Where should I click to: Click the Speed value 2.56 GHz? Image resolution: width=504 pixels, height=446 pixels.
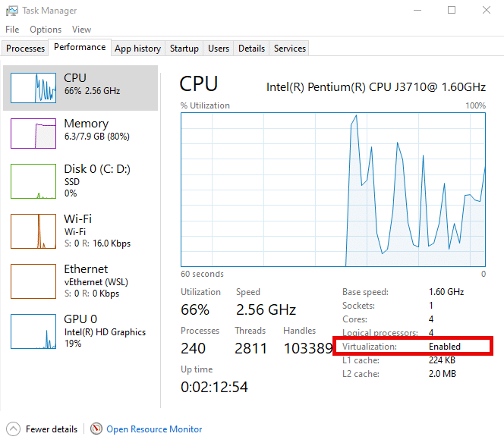click(x=266, y=310)
